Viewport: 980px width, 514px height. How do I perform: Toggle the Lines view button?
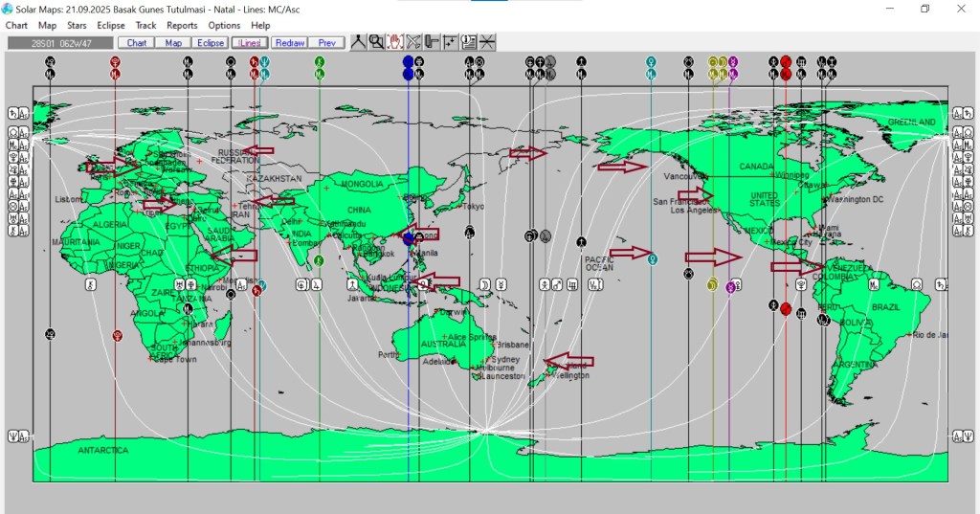[x=250, y=42]
